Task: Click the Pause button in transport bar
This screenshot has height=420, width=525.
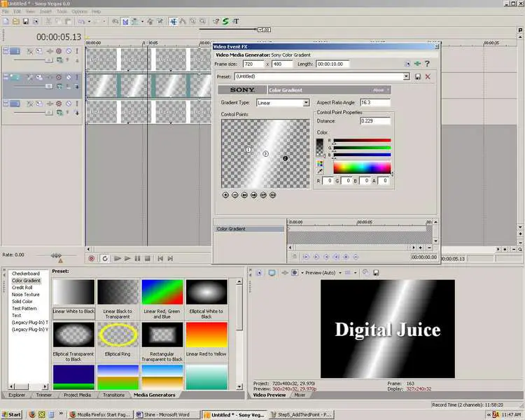Action: pyautogui.click(x=137, y=258)
